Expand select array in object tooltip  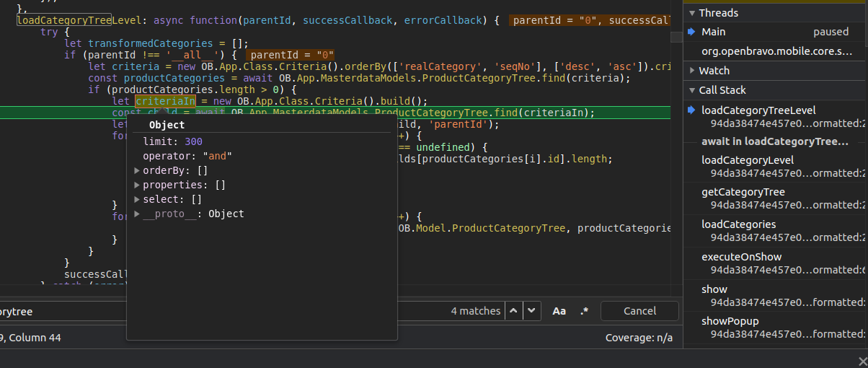click(x=137, y=200)
